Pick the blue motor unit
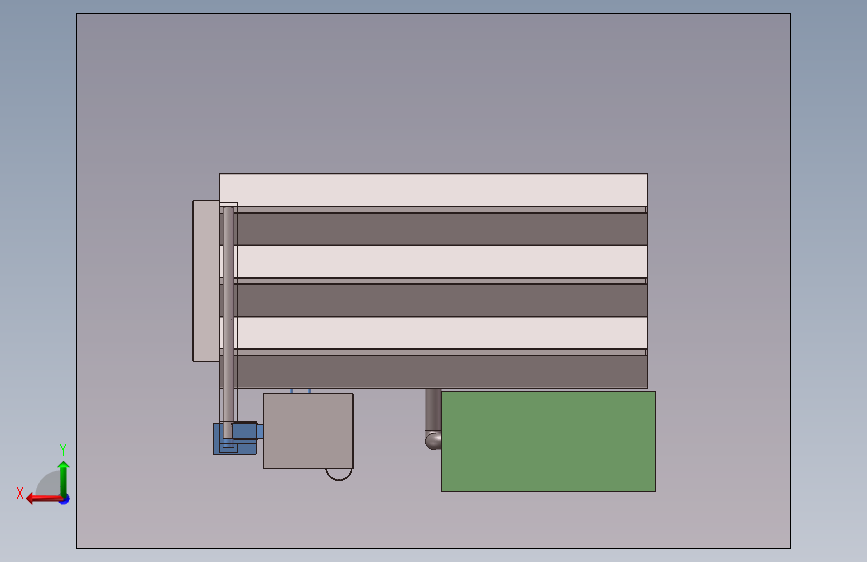The height and width of the screenshot is (562, 867). coord(236,439)
